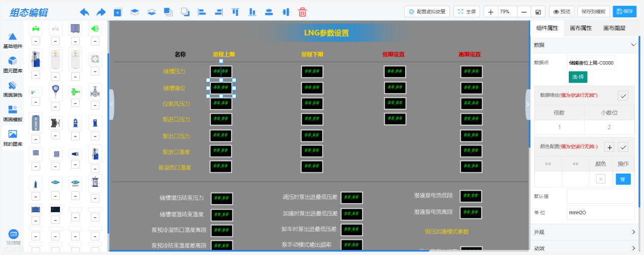Open 画面装饰 in the left sidebar

click(13, 89)
